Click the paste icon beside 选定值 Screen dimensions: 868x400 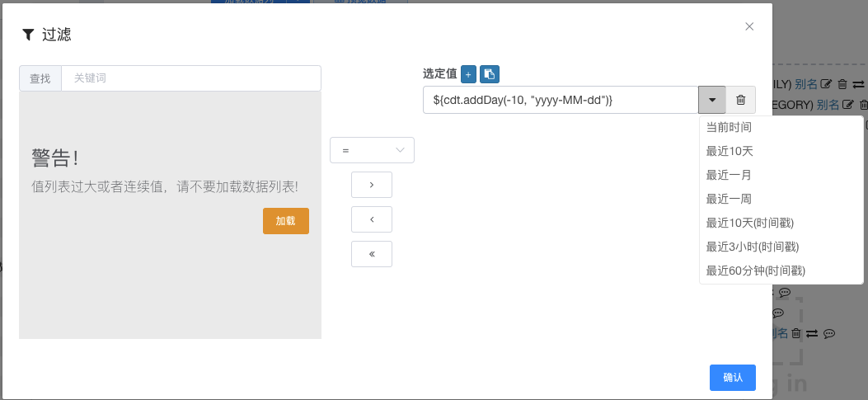[x=490, y=73]
